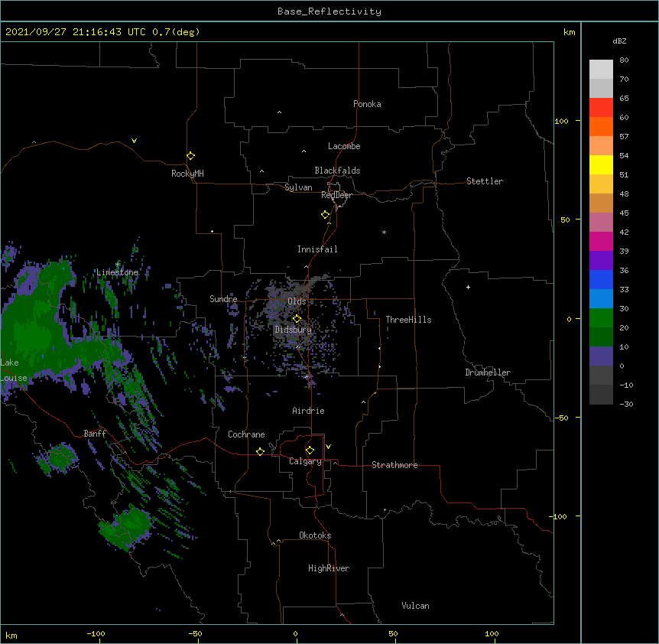
Task: Click the Strathmore label
Action: point(394,465)
